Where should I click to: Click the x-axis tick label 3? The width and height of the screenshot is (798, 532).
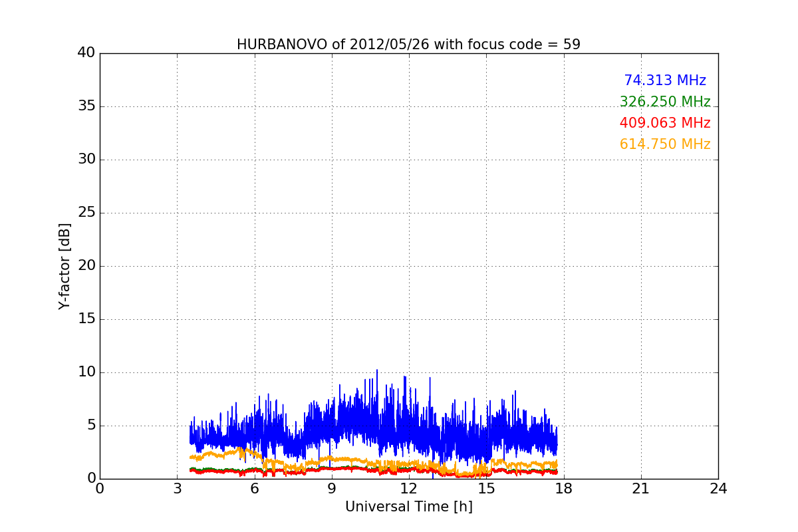click(177, 489)
